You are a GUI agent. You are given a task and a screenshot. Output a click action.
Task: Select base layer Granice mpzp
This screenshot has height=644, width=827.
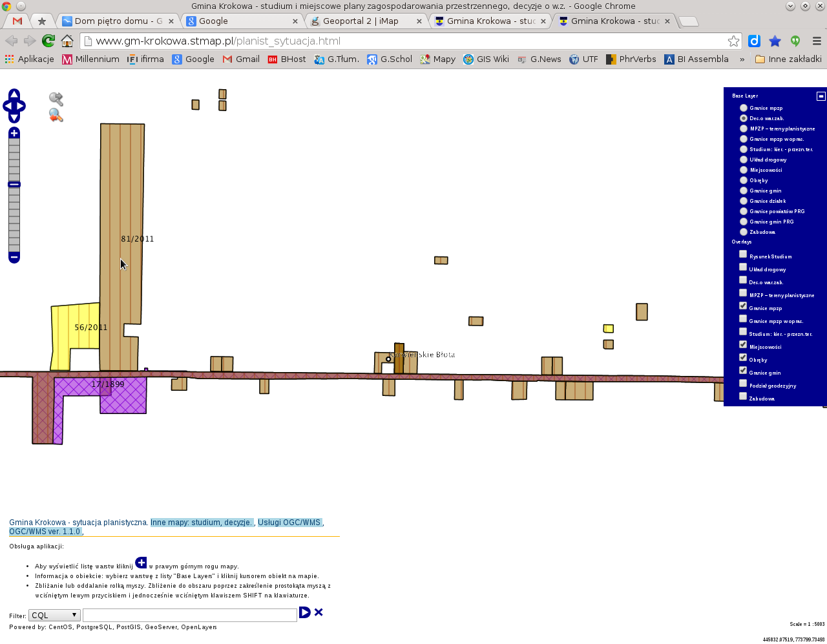point(744,108)
